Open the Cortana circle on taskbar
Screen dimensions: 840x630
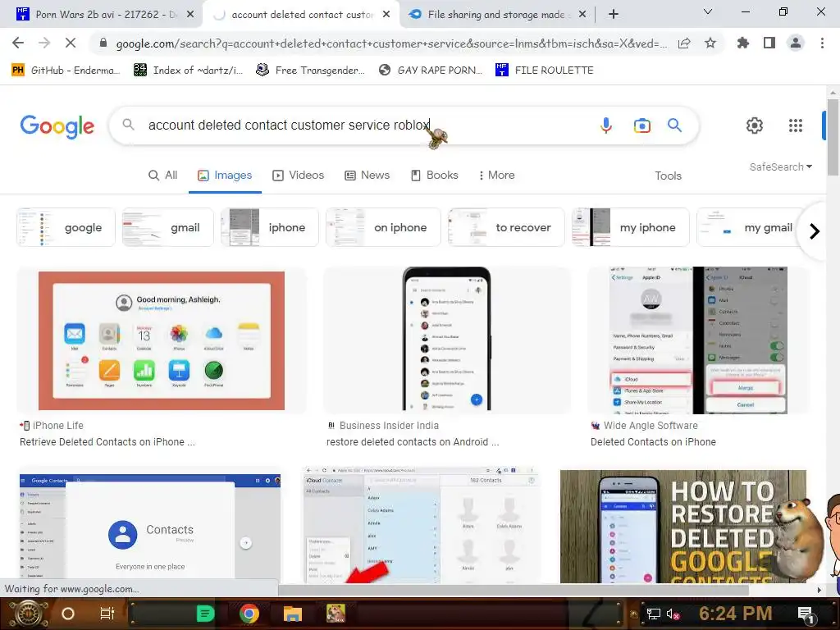point(67,614)
